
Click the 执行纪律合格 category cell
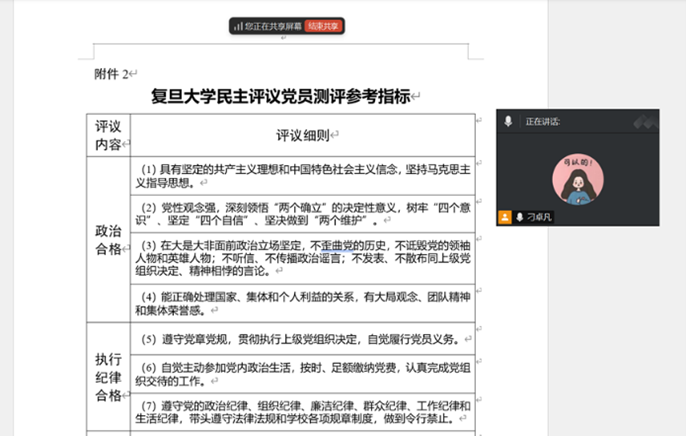(x=108, y=378)
